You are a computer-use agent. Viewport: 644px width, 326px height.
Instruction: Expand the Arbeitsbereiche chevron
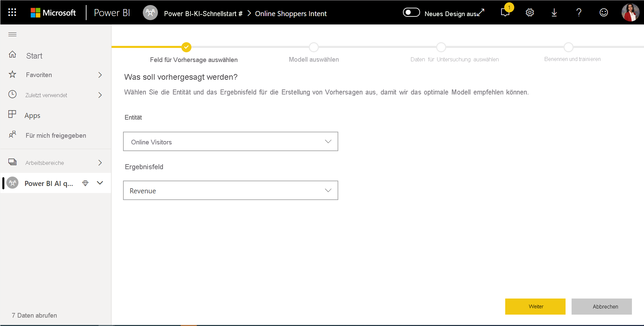[x=100, y=163]
